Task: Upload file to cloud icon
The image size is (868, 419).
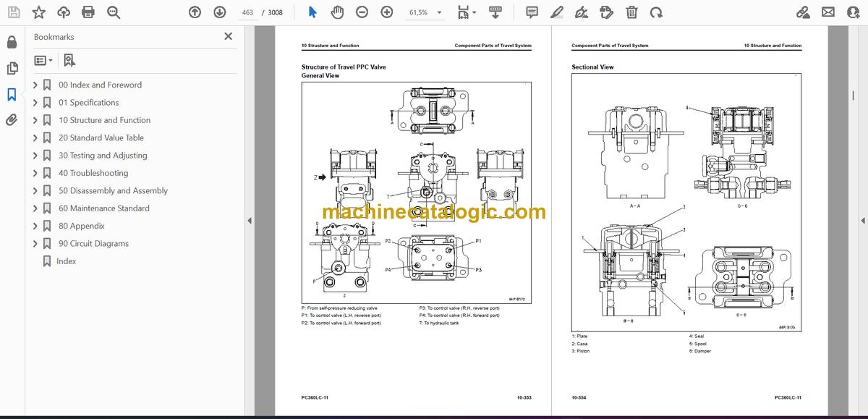Action: click(64, 12)
